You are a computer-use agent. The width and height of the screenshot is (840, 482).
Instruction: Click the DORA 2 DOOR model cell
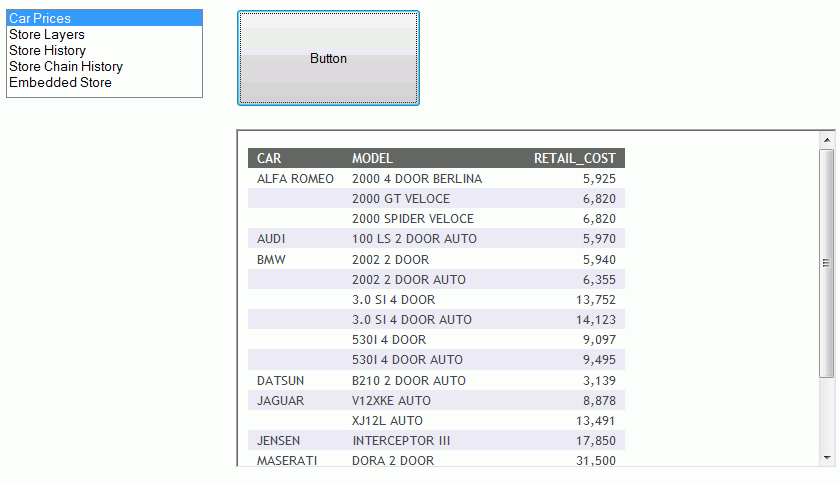(393, 461)
